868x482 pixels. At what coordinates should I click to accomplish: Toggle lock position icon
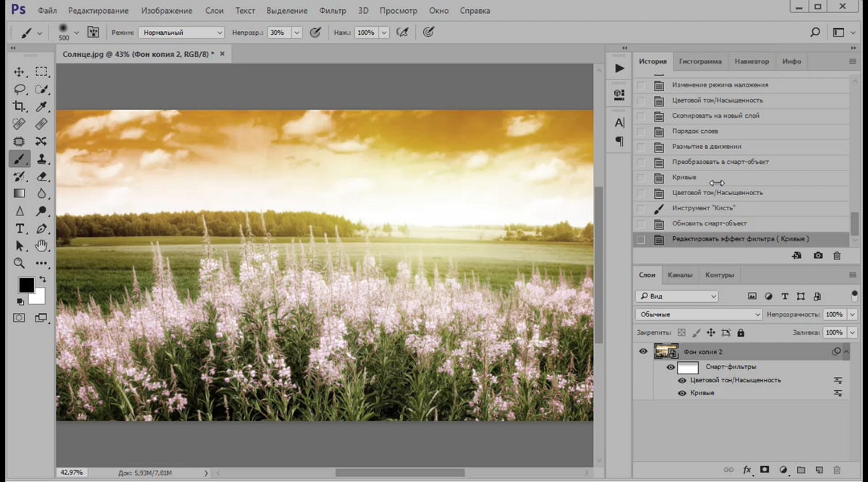click(x=710, y=333)
